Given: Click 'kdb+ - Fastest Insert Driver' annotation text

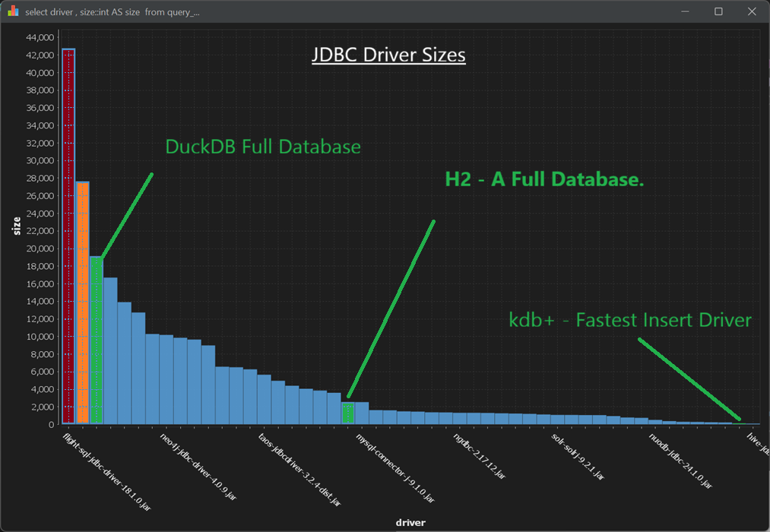Looking at the screenshot, I should [x=629, y=320].
